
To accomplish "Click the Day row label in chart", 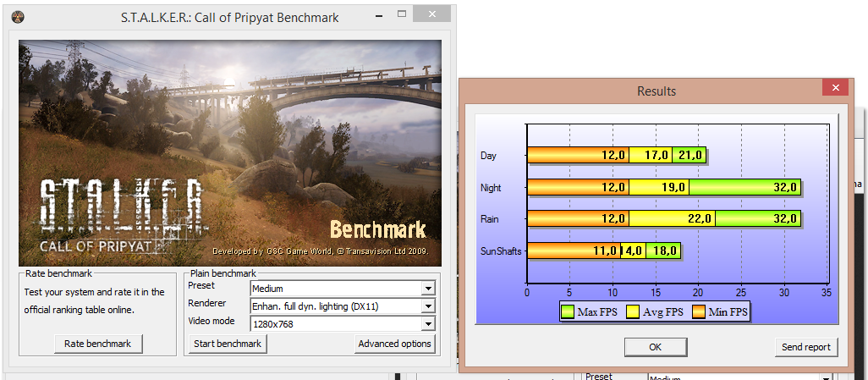I will [488, 156].
